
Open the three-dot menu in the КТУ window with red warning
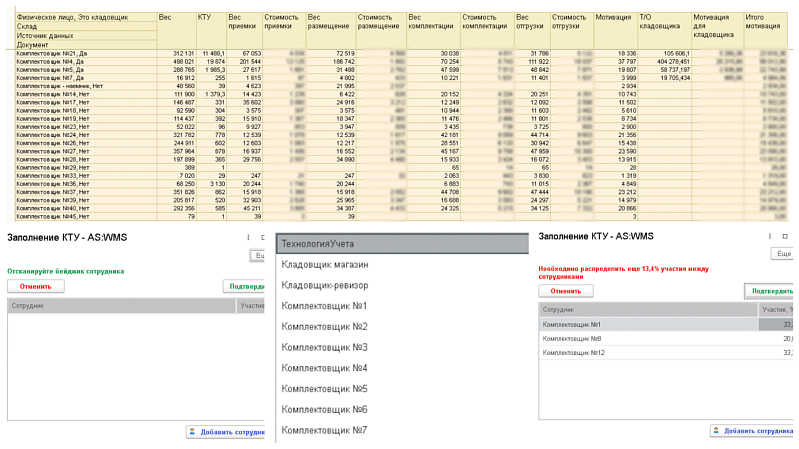(x=770, y=236)
